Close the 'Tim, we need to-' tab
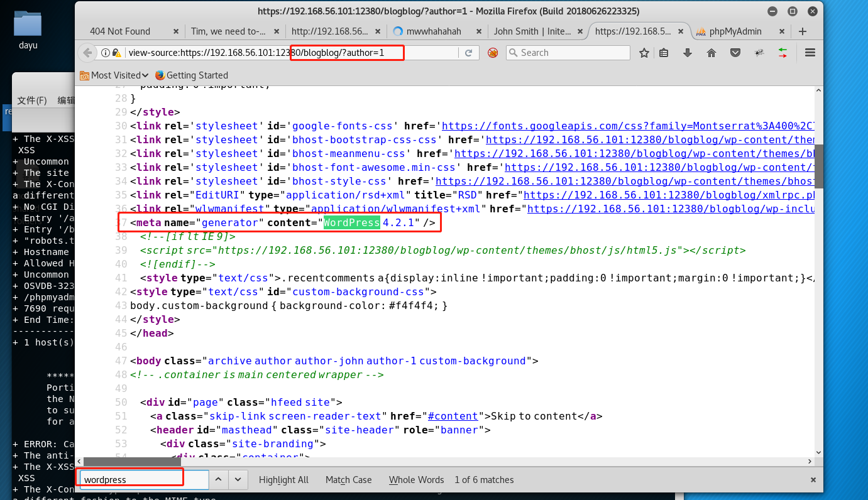868x500 pixels. [277, 31]
